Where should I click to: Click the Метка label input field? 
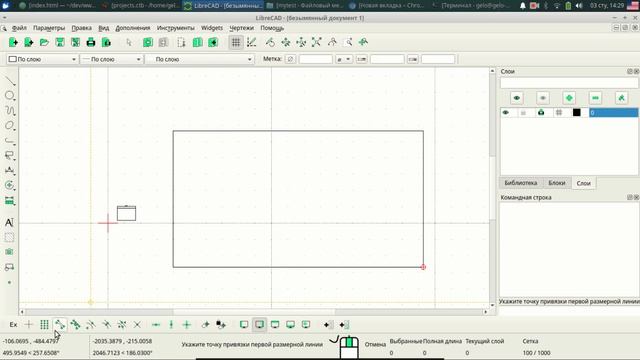pos(316,59)
